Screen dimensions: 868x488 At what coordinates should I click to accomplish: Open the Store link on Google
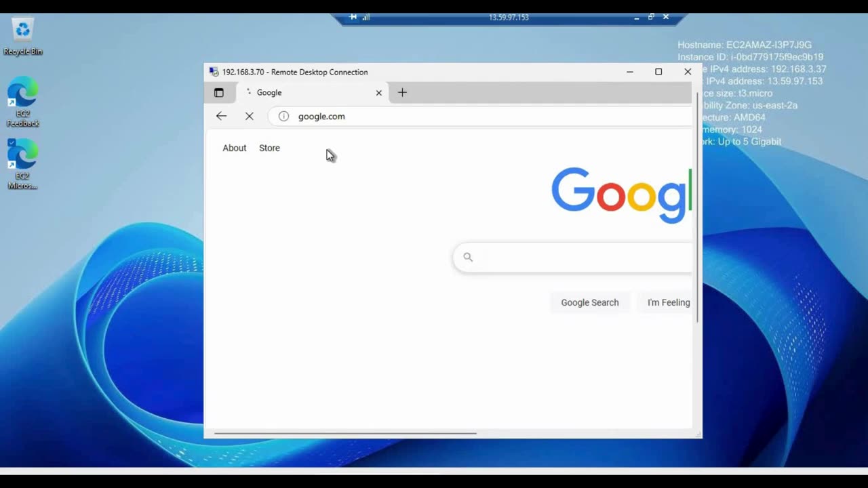click(x=269, y=148)
